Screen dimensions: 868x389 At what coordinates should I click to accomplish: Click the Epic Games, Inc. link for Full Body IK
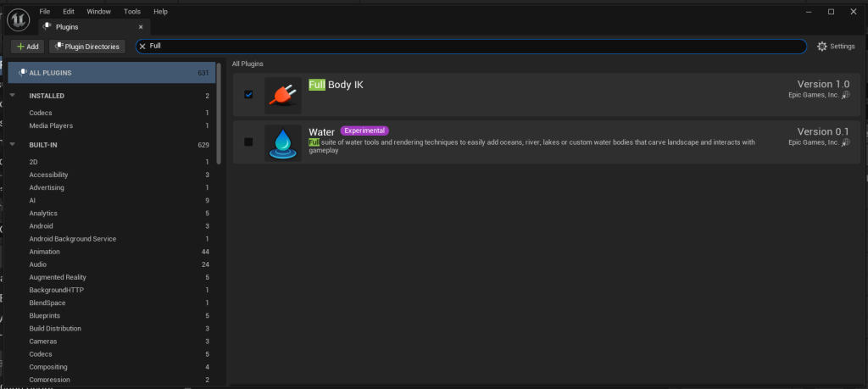(814, 95)
